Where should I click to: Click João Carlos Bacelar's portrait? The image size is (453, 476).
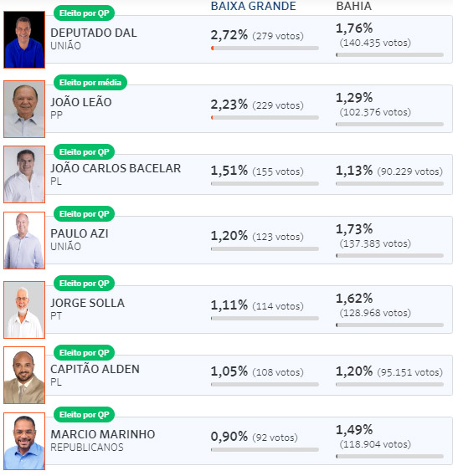24,174
